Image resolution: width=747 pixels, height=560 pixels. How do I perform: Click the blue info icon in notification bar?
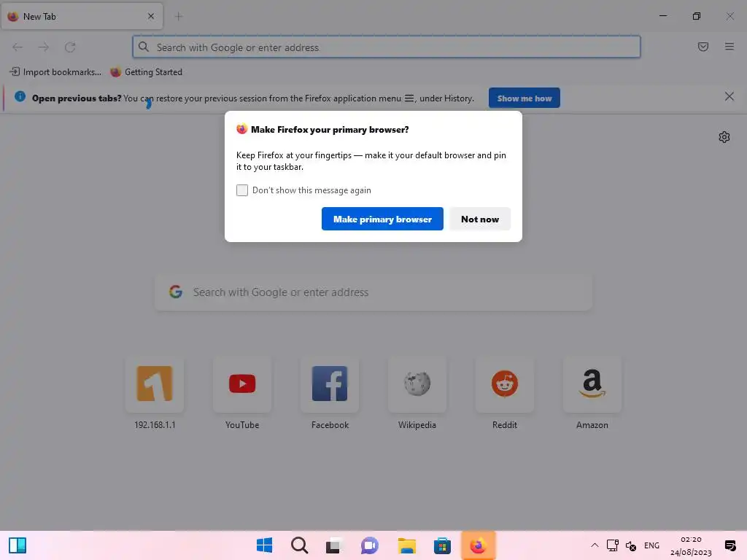pos(20,96)
